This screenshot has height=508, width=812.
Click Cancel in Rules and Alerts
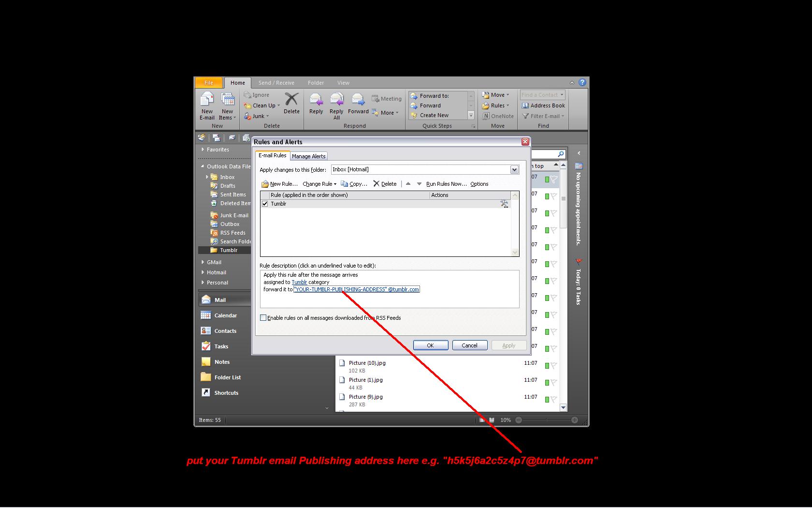pyautogui.click(x=469, y=345)
